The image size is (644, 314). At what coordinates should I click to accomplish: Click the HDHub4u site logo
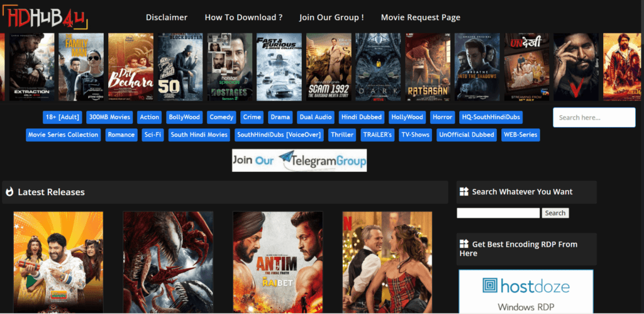[x=45, y=17]
